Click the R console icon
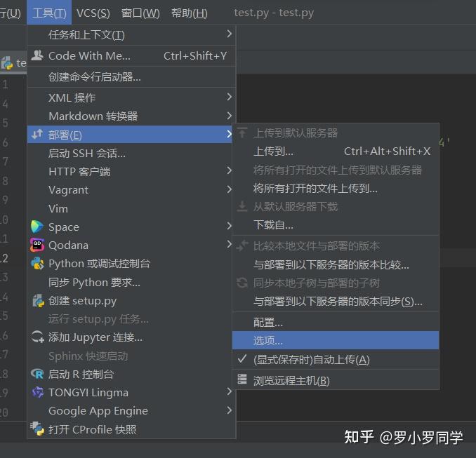This screenshot has height=458, width=476. pos(37,374)
